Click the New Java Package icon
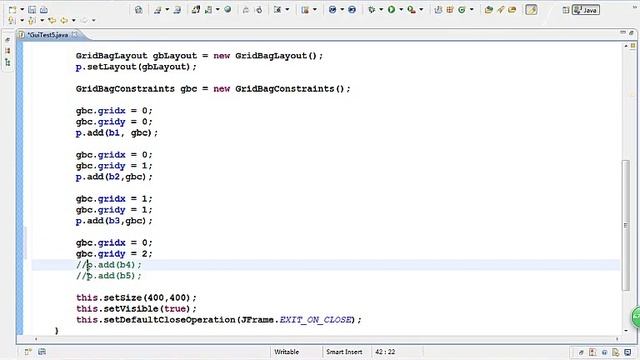 [x=450, y=9]
